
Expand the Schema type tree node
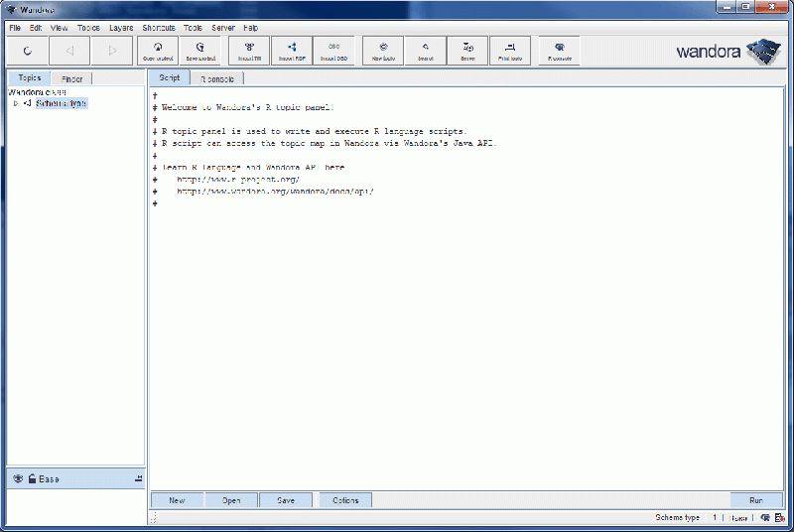[16, 103]
